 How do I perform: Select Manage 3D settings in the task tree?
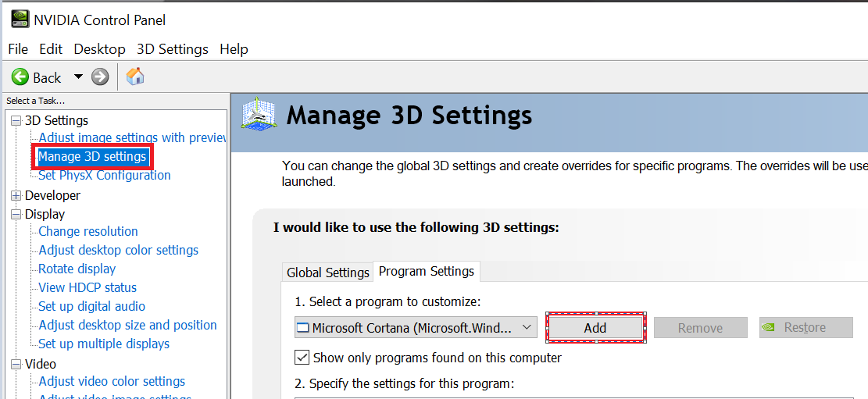pos(92,157)
